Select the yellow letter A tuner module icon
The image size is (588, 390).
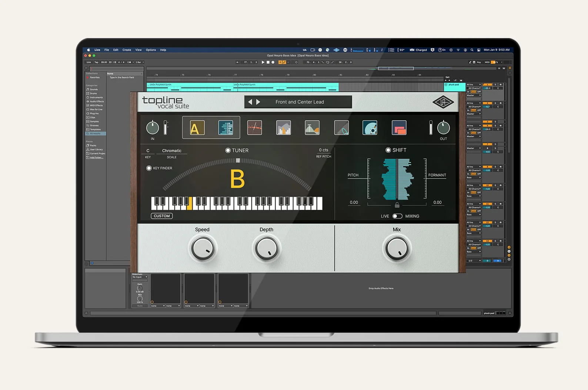pos(197,128)
